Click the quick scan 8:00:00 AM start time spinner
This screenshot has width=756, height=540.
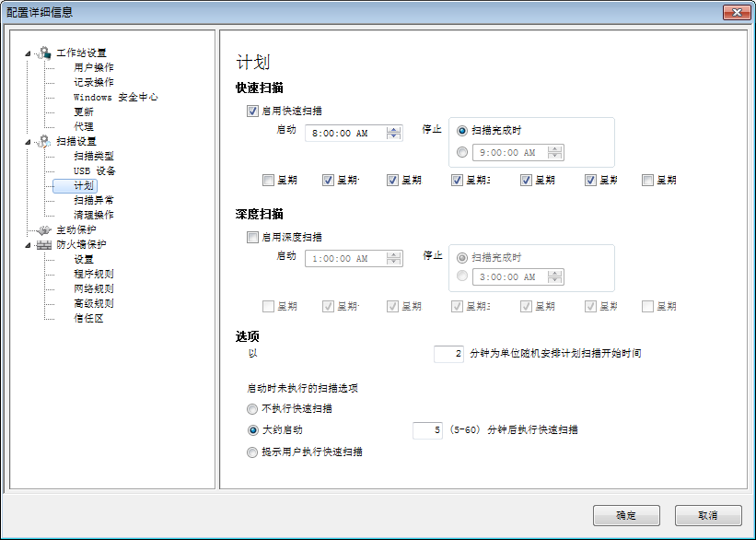click(394, 134)
